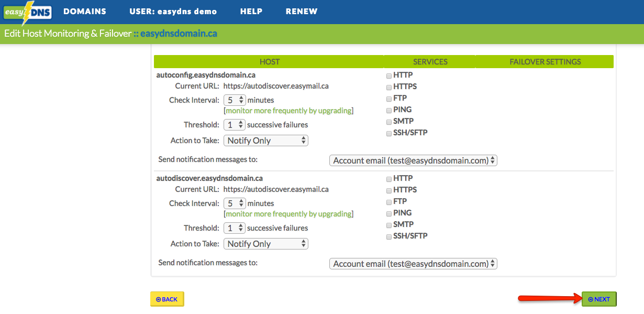This screenshot has width=644, height=314.
Task: Open the DOMAINS menu
Action: 85,11
